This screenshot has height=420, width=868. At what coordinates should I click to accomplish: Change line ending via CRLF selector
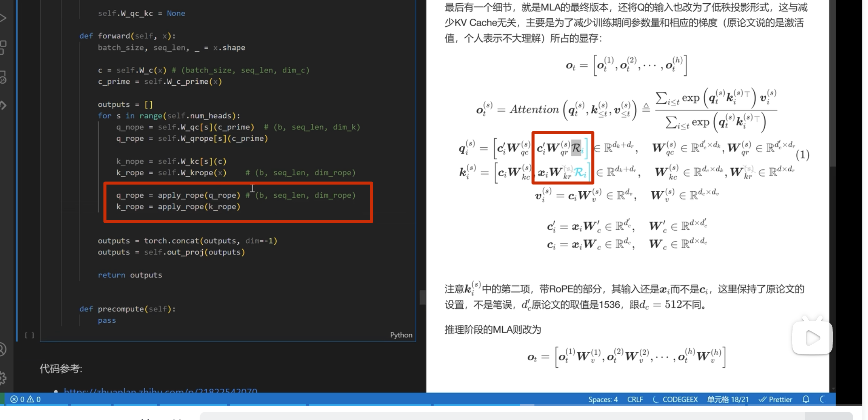pyautogui.click(x=635, y=399)
